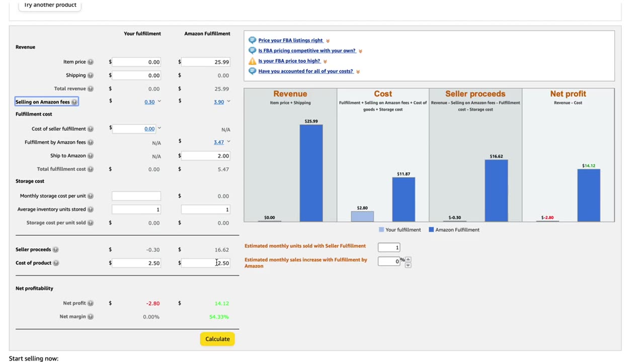Click help icon for Fulfillment by Amazon fees

pos(91,142)
